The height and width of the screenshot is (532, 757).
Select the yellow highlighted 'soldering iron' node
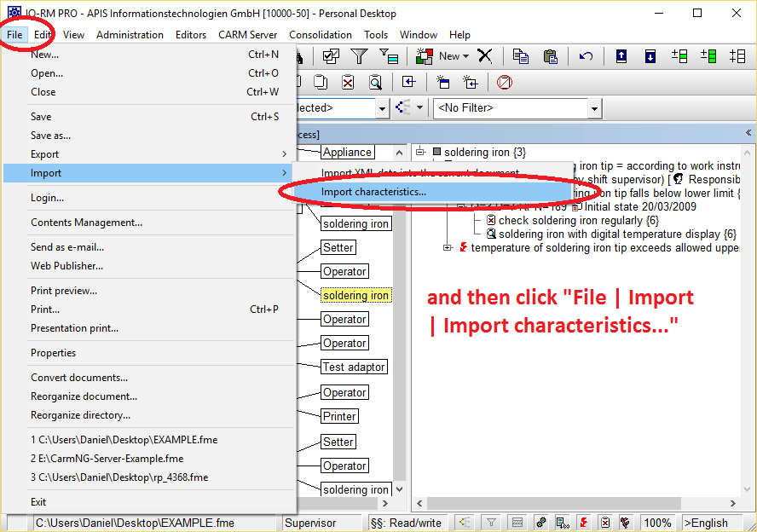click(x=355, y=295)
